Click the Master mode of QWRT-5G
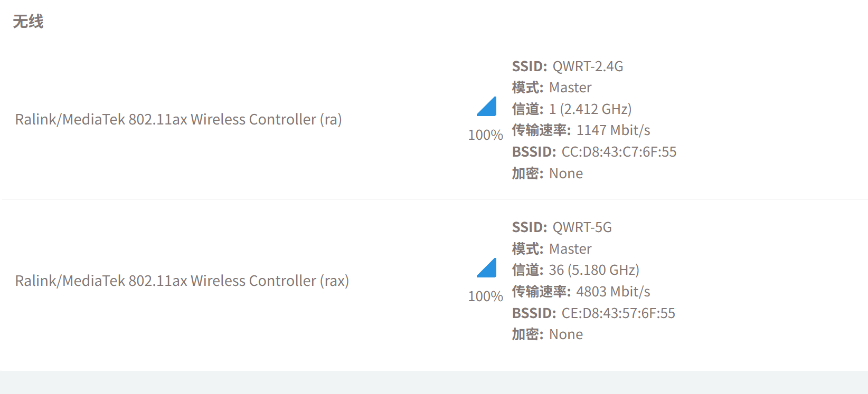 (570, 249)
